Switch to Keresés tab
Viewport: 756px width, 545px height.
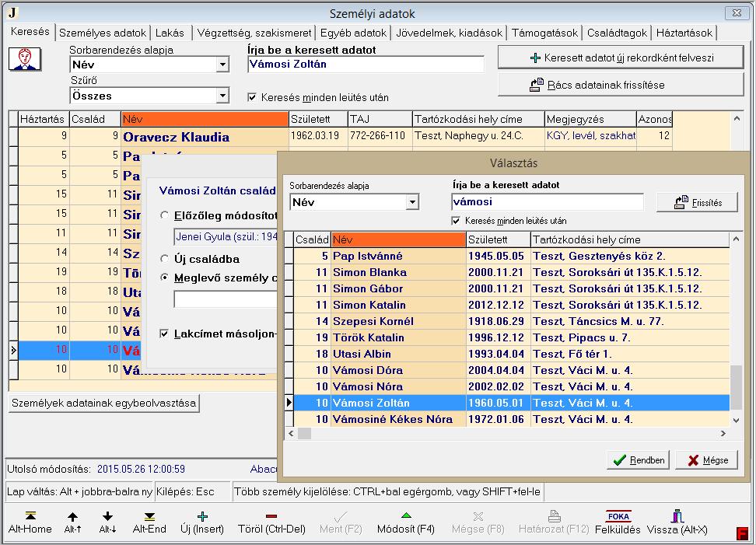(x=30, y=32)
